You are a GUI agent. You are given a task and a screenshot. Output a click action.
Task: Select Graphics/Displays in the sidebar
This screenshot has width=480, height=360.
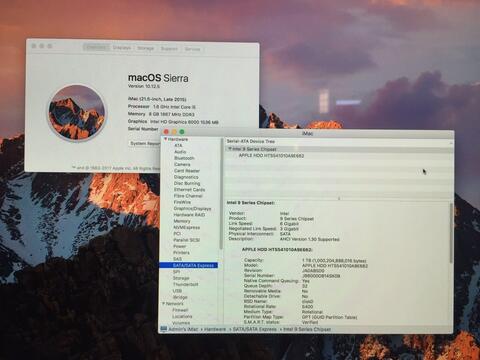(192, 208)
